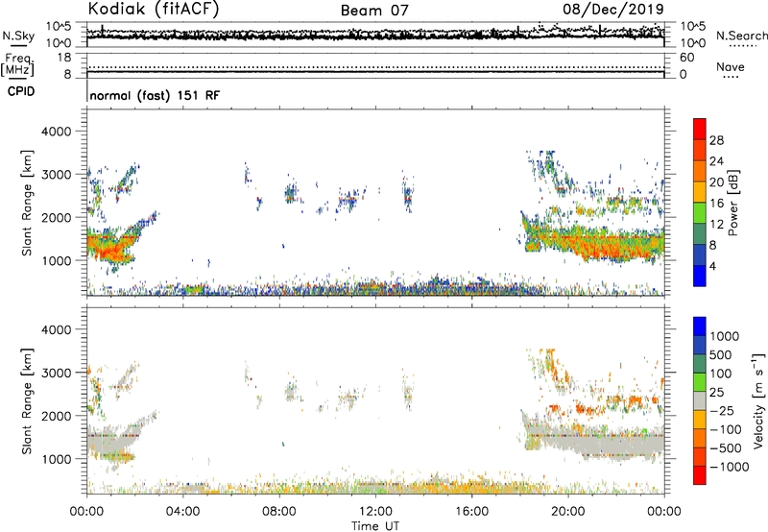Click the "Freq. [MHz]" axis label
768x532 pixels.
click(x=17, y=64)
